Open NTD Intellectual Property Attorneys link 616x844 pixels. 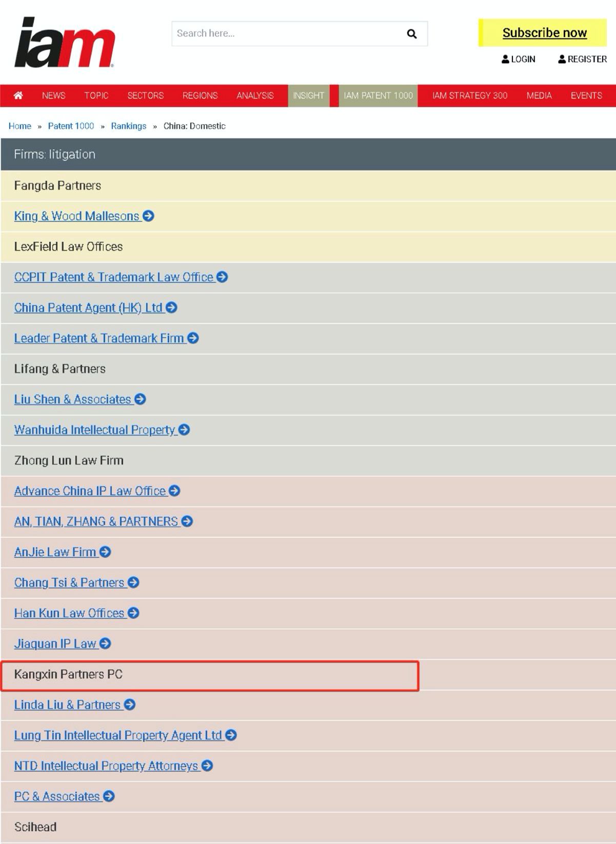point(106,766)
